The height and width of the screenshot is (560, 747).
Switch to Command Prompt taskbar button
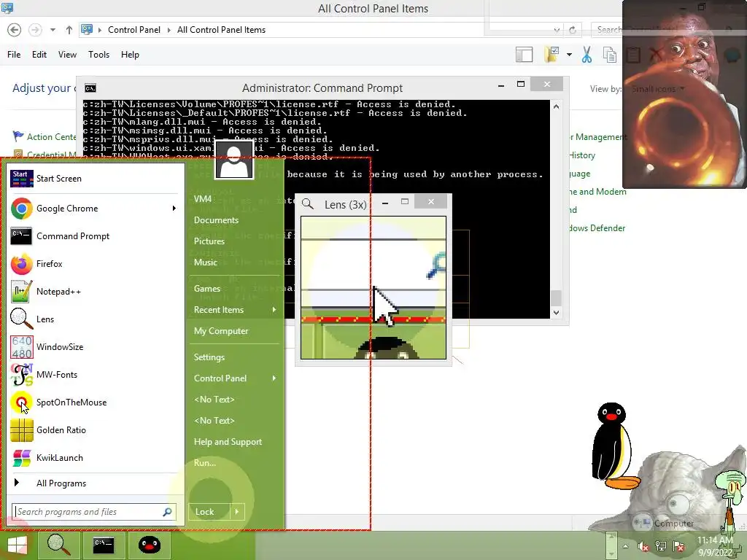coord(104,544)
